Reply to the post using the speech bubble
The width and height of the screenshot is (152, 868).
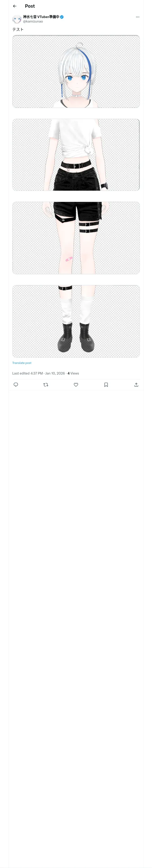16,384
